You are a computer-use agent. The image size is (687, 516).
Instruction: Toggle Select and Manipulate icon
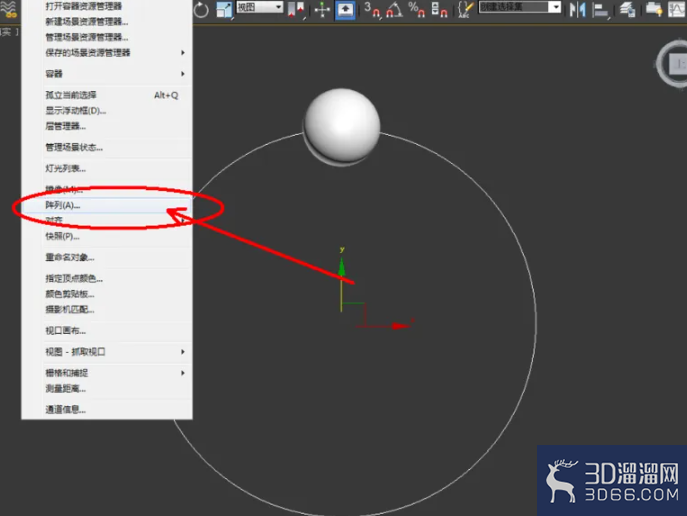tap(322, 10)
